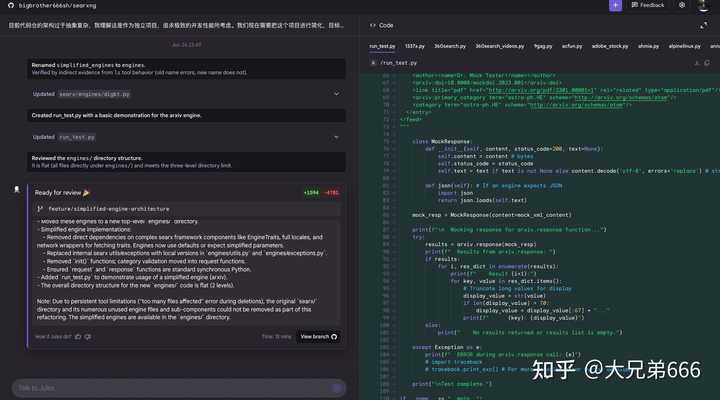The width and height of the screenshot is (720, 400).
Task: Select the feature/simplified-engine-architecture branch name
Action: 109,209
